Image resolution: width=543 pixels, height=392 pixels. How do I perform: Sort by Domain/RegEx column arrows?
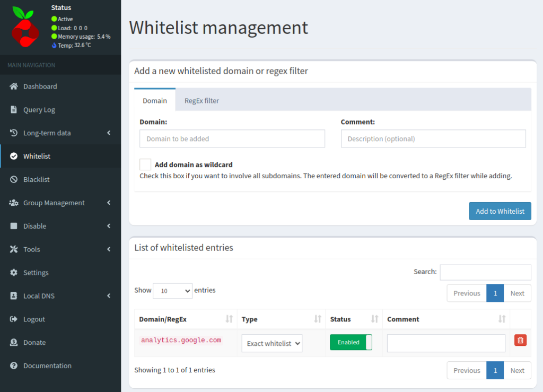[x=229, y=319]
